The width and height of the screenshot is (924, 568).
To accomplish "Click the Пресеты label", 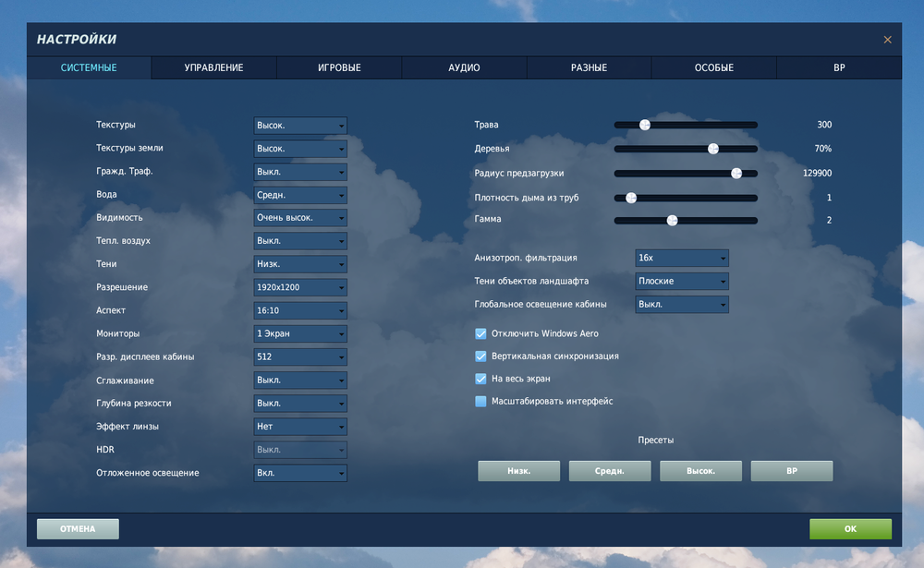I will (655, 441).
